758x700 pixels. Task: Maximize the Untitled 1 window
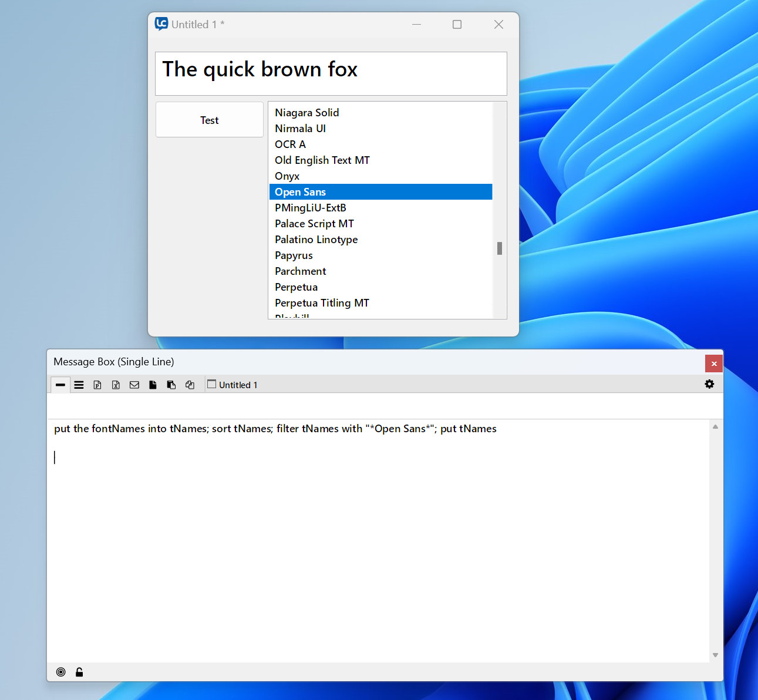point(457,25)
